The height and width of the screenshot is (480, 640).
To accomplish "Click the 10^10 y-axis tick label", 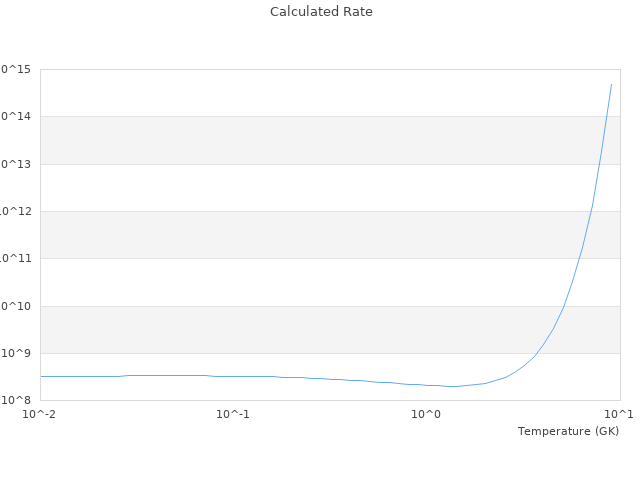I will tap(17, 306).
